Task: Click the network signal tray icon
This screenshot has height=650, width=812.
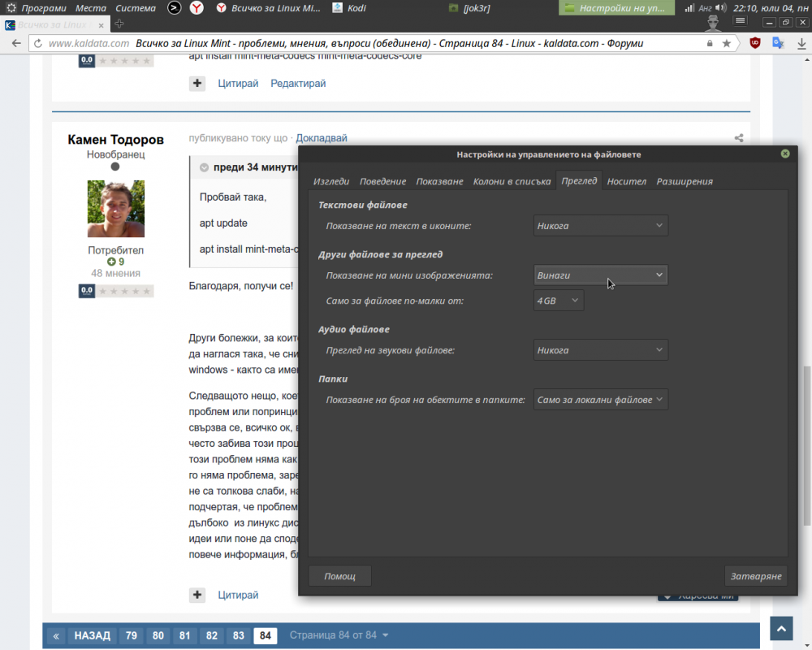Action: 689,8
